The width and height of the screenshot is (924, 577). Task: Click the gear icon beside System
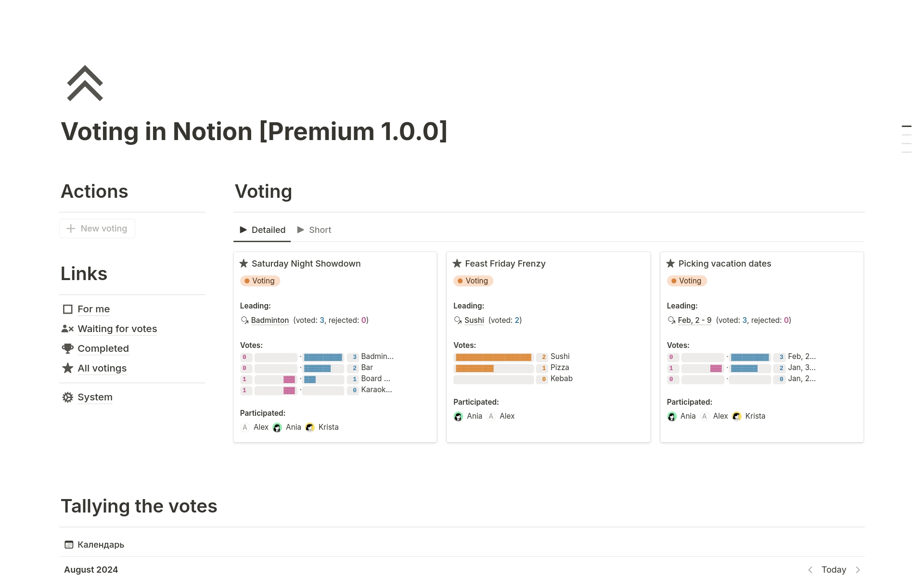coord(68,397)
